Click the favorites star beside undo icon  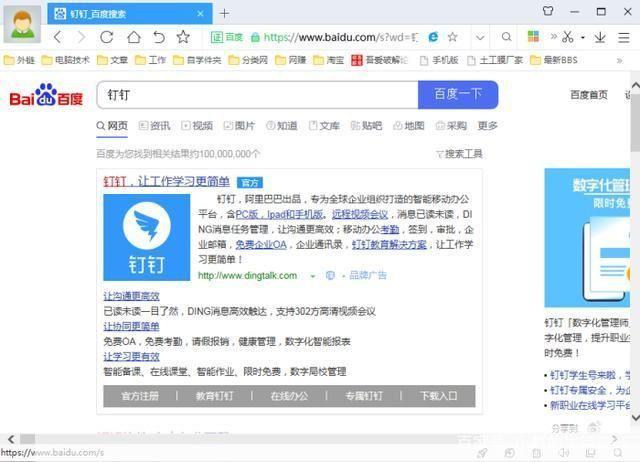(183, 37)
